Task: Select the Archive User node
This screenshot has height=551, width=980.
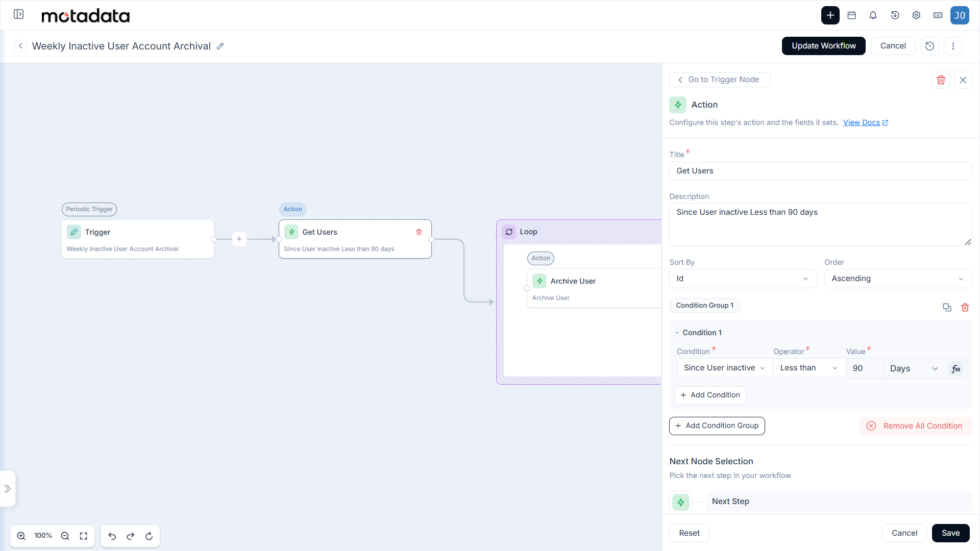Action: click(594, 288)
